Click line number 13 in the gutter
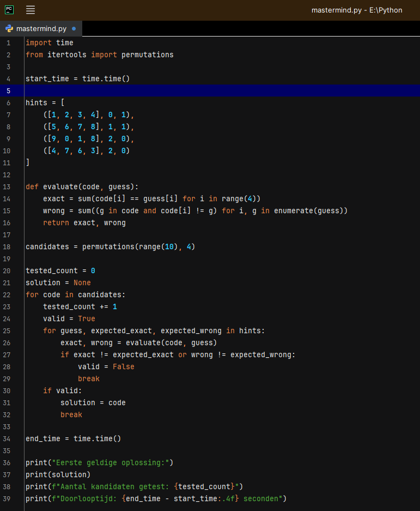Screen dimensions: 420x511 pos(8,187)
